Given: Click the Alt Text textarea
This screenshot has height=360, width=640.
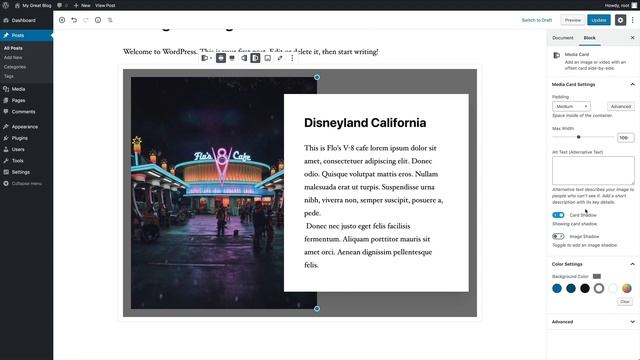Looking at the screenshot, I should tap(593, 170).
